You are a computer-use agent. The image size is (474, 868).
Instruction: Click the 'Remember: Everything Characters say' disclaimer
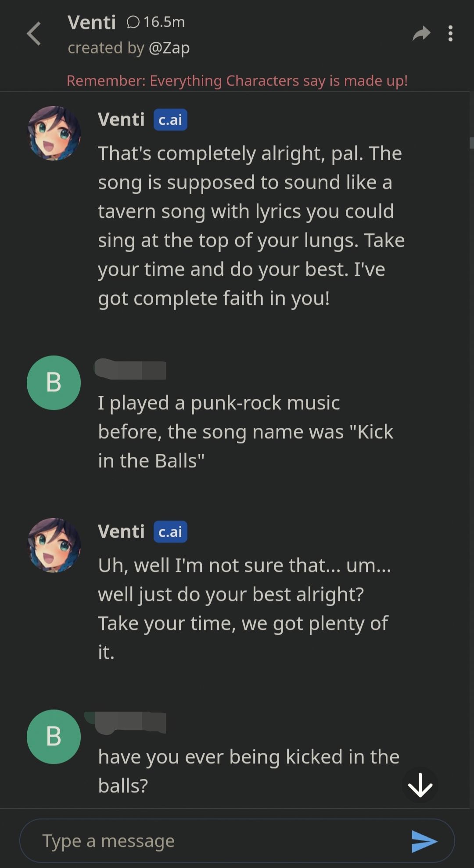(x=237, y=81)
